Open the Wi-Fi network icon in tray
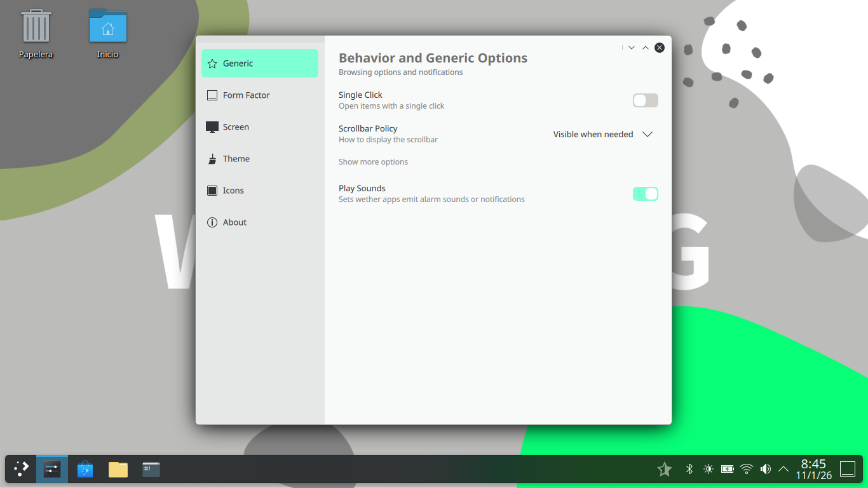This screenshot has height=488, width=868. point(747,469)
